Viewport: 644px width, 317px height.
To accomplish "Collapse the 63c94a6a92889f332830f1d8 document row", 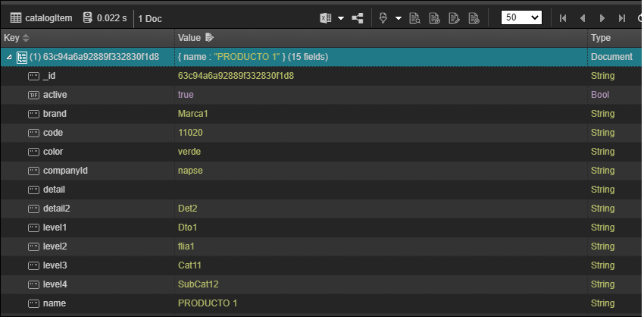I will pos(8,57).
